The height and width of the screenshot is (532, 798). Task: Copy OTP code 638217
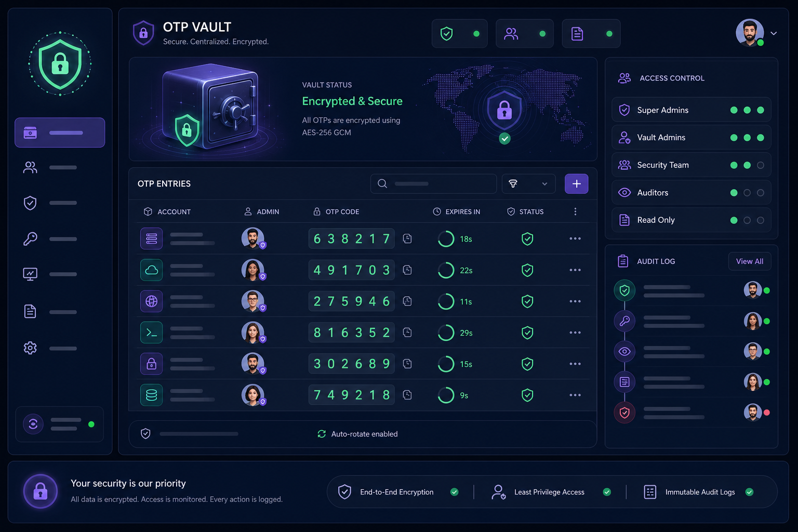(407, 238)
